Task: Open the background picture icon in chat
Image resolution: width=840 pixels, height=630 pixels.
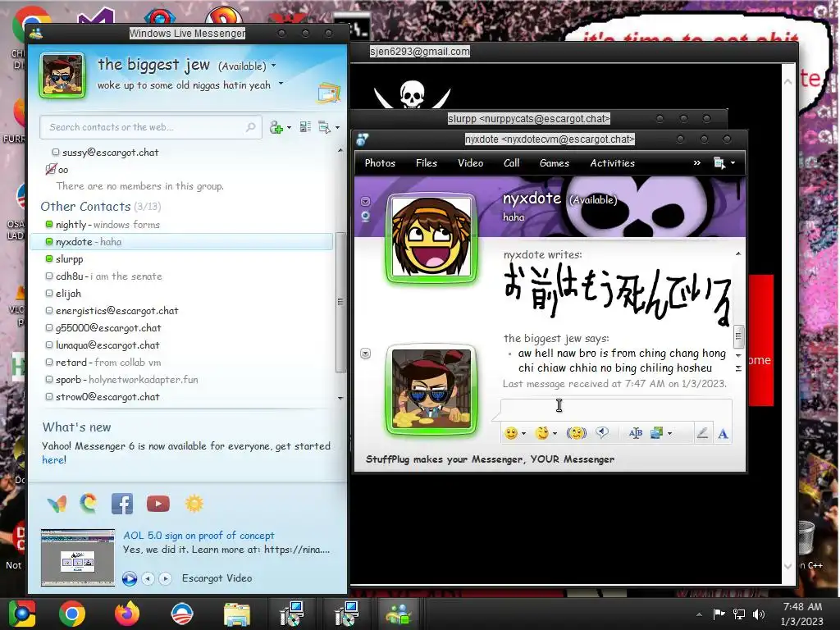Action: [x=657, y=433]
